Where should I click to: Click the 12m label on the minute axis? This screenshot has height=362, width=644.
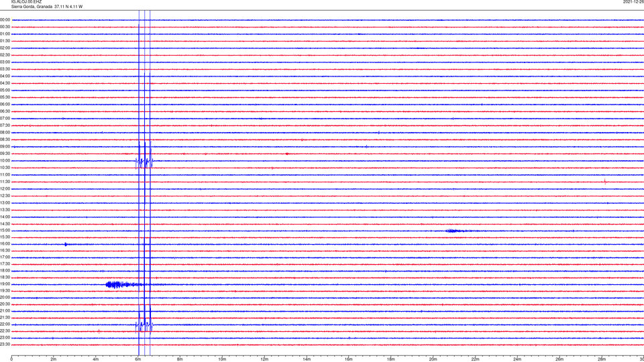coord(264,359)
